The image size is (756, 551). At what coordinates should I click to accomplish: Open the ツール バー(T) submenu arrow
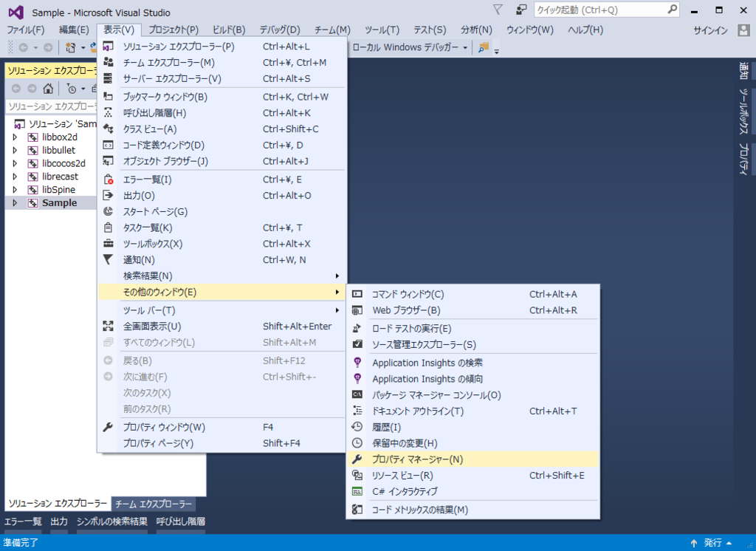(337, 310)
